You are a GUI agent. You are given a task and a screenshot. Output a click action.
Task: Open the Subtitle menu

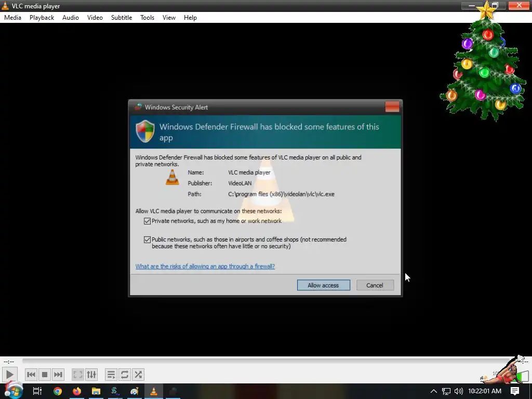click(x=122, y=18)
